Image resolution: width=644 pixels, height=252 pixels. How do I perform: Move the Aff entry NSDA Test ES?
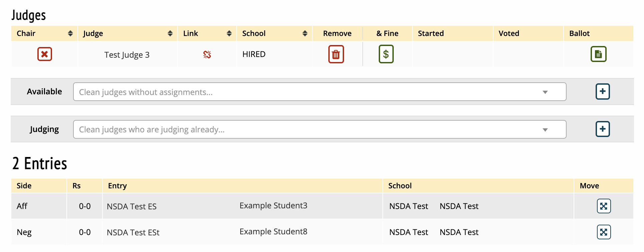604,206
